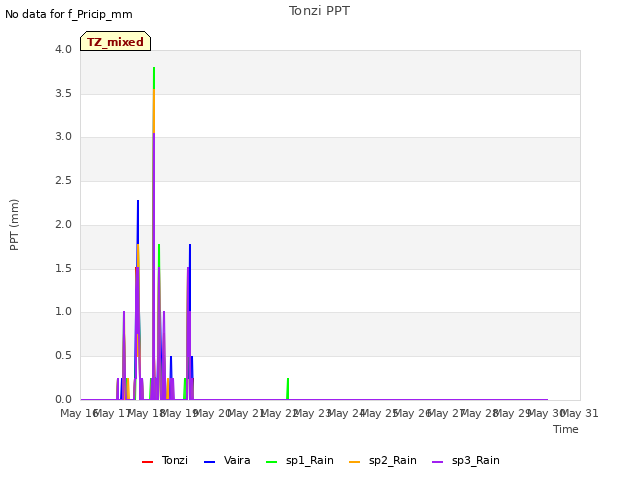Click the TZ_mixed annotation label
This screenshot has height=480, width=640.
click(116, 41)
